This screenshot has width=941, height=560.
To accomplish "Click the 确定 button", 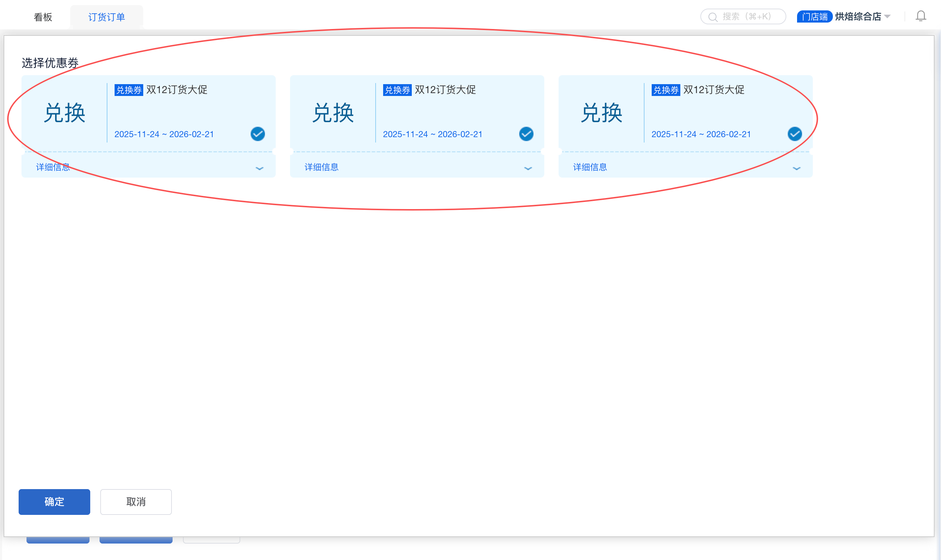I will point(54,502).
